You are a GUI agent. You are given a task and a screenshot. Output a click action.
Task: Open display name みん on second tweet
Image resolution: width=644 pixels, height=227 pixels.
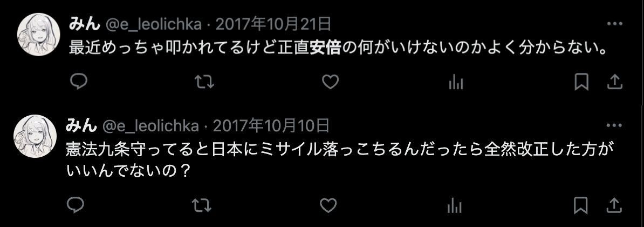(82, 126)
